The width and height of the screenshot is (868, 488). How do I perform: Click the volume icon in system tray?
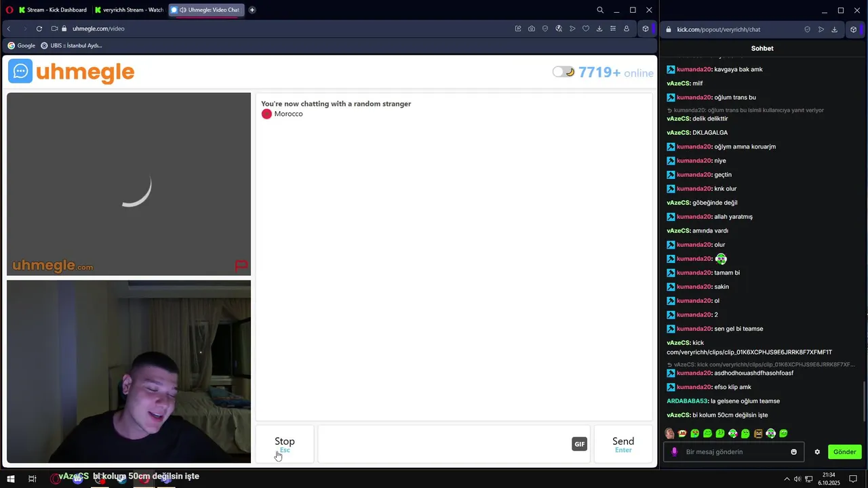[797, 479]
